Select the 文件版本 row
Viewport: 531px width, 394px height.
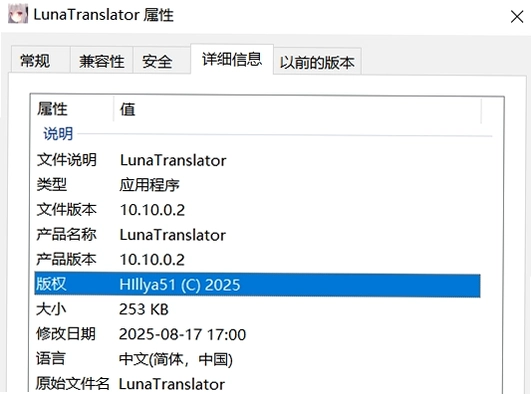pos(257,210)
